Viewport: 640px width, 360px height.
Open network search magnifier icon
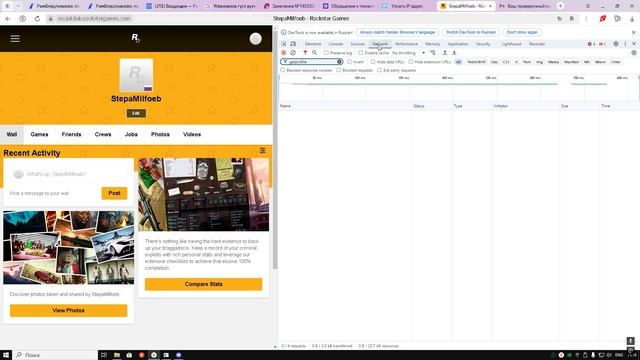point(314,53)
